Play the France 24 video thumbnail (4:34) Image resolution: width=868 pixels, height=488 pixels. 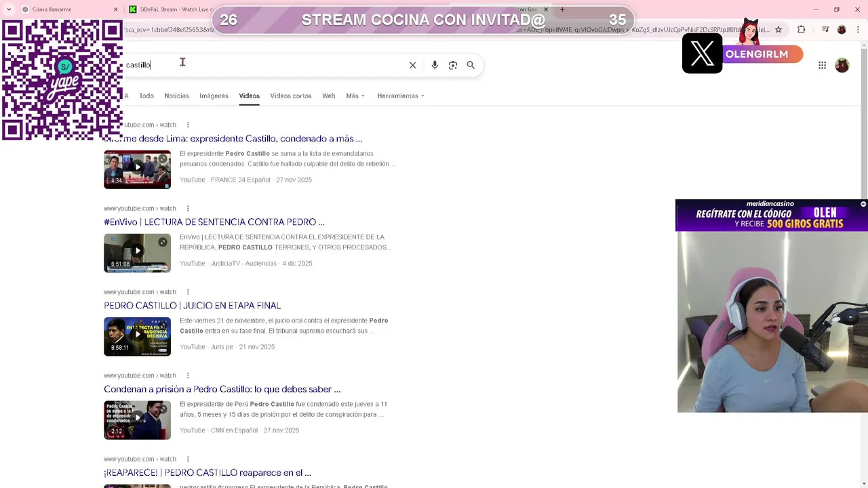pos(137,169)
